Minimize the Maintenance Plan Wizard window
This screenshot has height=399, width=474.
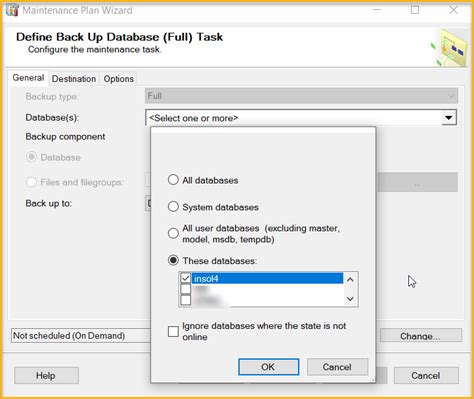point(377,10)
